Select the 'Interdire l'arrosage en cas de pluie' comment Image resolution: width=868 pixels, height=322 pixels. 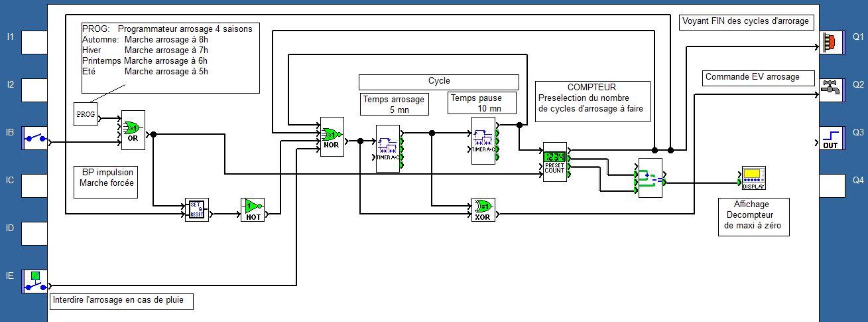pyautogui.click(x=122, y=301)
